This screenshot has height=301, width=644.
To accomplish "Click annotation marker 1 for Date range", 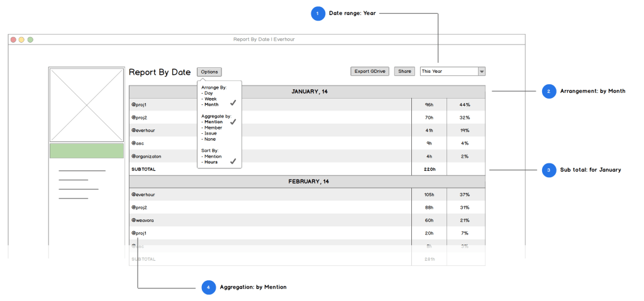I will coord(318,13).
